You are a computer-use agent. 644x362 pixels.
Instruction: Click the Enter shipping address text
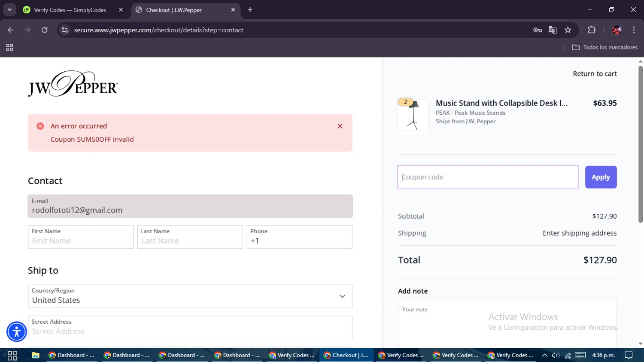pos(580,233)
